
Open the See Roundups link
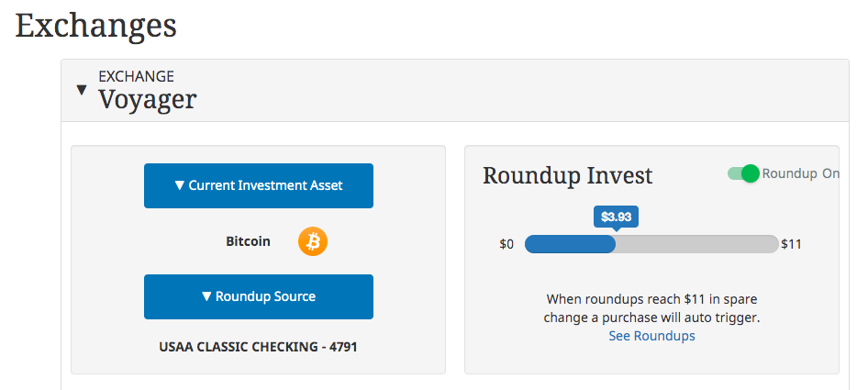651,336
